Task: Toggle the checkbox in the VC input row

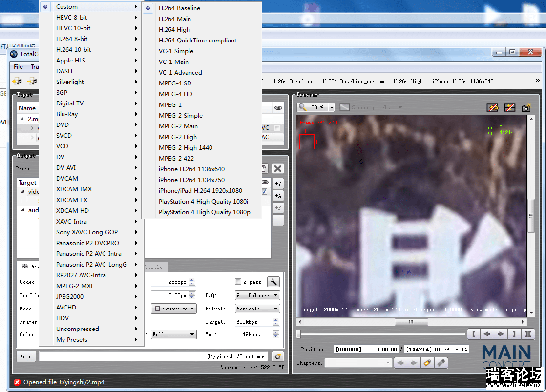Action: point(277,128)
